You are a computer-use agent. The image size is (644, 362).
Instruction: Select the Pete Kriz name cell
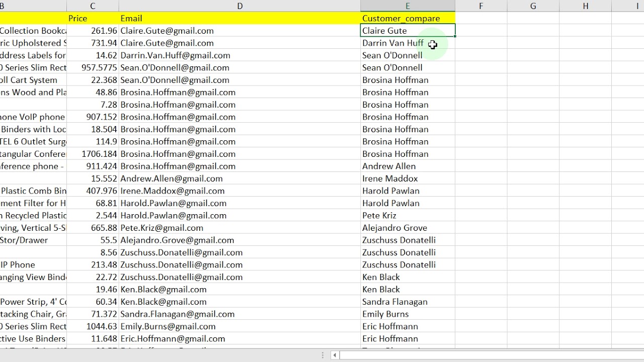pos(408,216)
